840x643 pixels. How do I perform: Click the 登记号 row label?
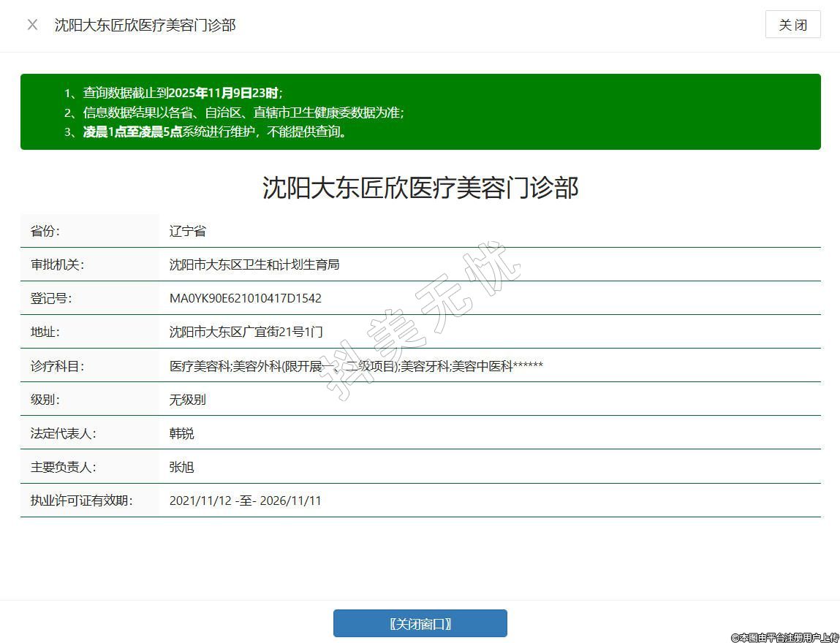(x=51, y=298)
